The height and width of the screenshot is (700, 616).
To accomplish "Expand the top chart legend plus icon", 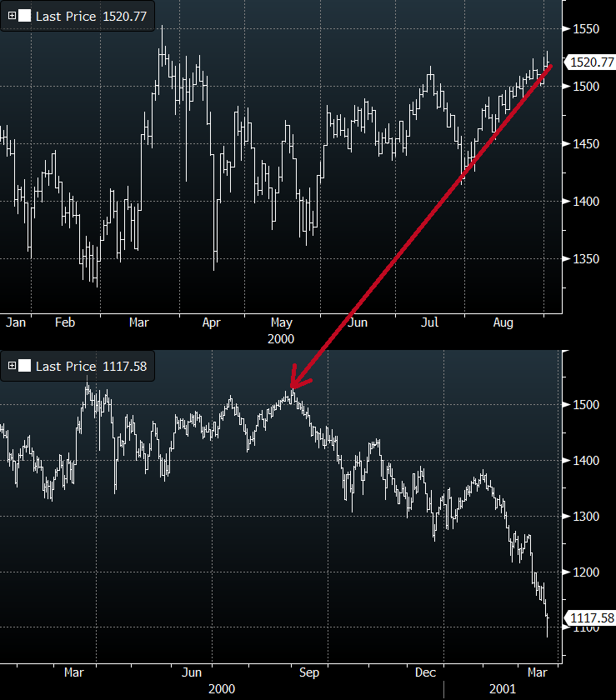I will tap(12, 16).
